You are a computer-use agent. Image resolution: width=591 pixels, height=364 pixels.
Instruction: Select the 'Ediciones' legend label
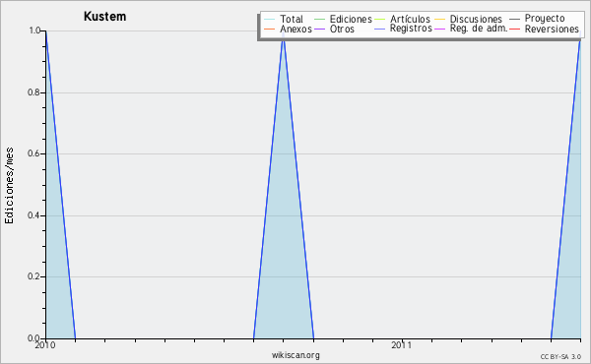point(351,19)
